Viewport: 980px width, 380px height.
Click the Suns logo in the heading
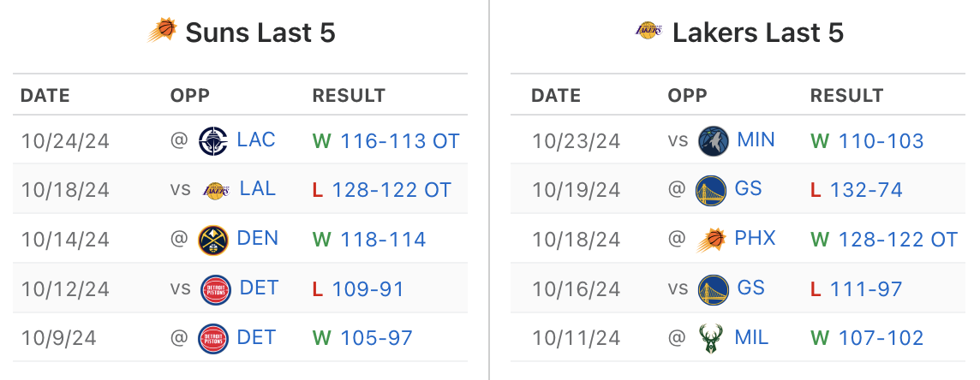[163, 30]
